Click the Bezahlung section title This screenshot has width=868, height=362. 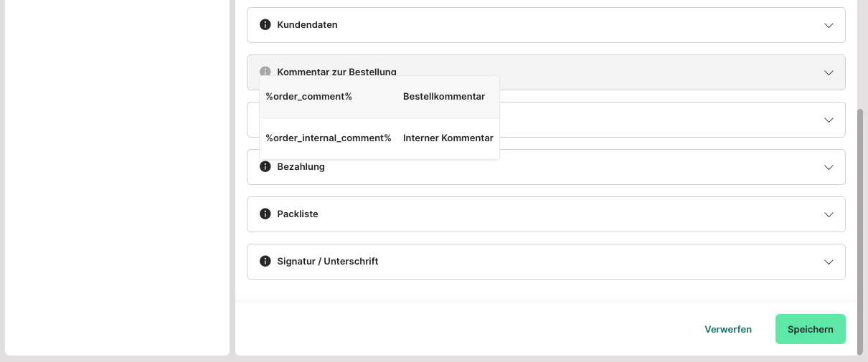(x=301, y=167)
